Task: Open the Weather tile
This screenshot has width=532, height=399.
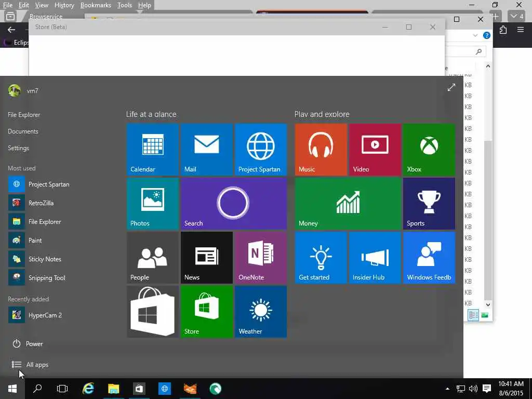Action: click(x=261, y=312)
